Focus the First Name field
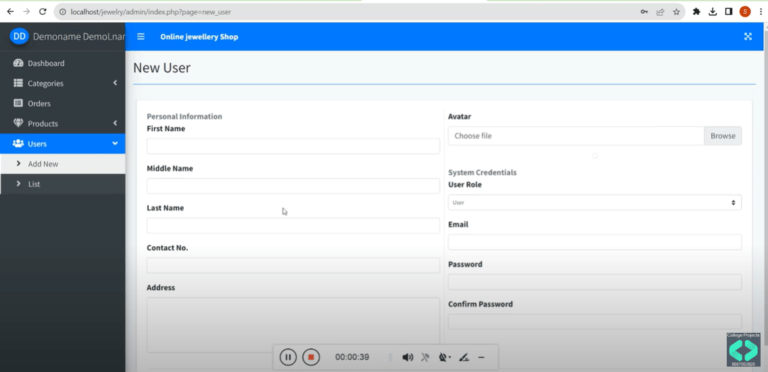This screenshot has width=768, height=372. click(293, 146)
